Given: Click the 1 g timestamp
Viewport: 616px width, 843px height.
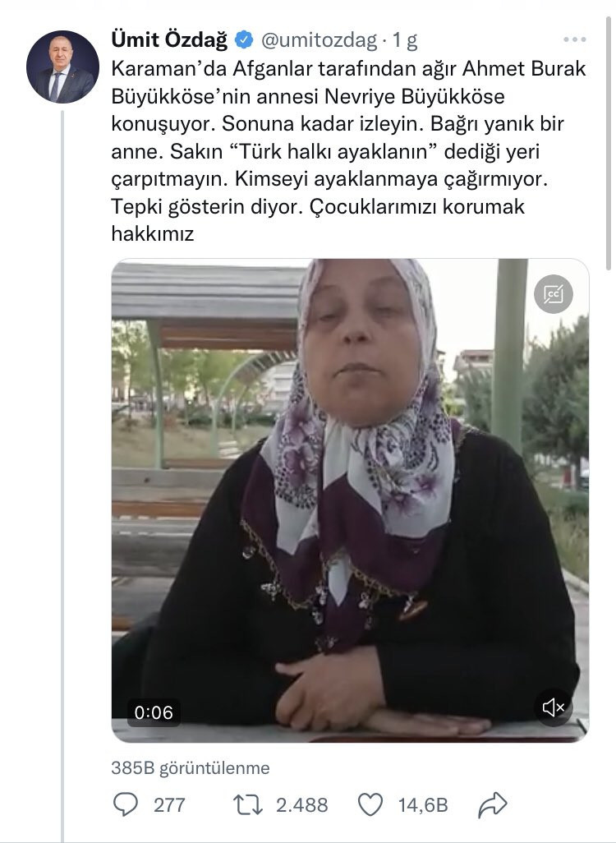Looking at the screenshot, I should coord(405,40).
